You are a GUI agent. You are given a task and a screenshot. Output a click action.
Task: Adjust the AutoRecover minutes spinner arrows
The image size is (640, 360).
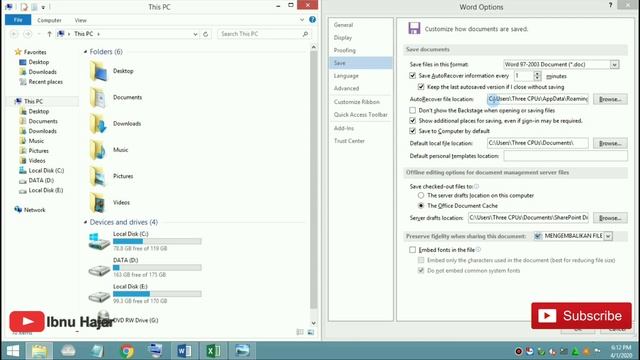[x=537, y=76]
